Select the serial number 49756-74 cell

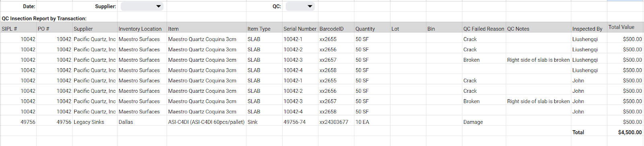tap(300, 122)
